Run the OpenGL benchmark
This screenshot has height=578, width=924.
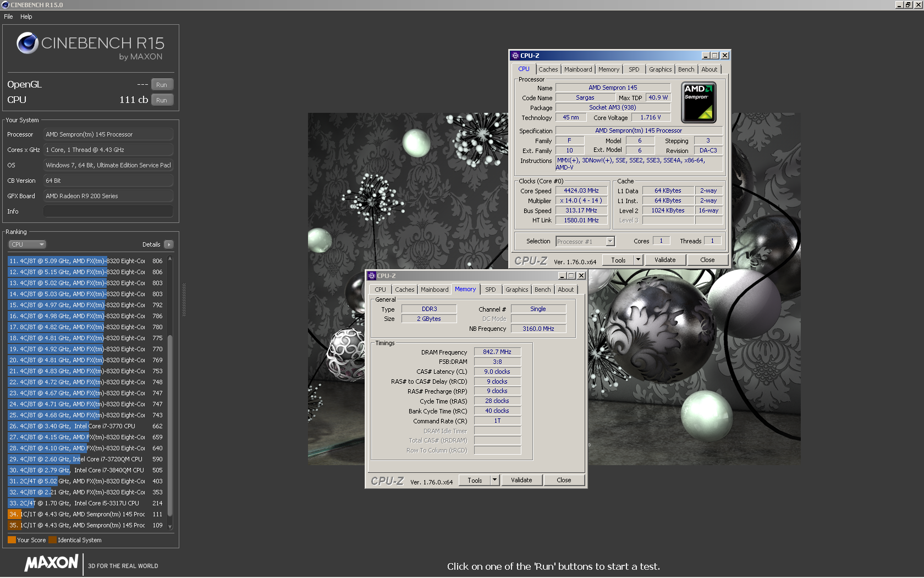pyautogui.click(x=162, y=85)
